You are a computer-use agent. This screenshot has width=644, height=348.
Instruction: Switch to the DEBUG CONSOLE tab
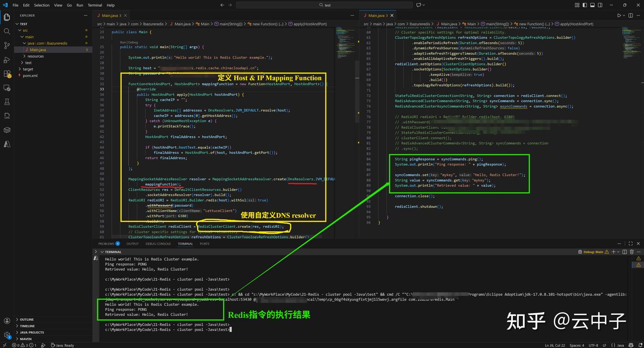[x=158, y=243]
